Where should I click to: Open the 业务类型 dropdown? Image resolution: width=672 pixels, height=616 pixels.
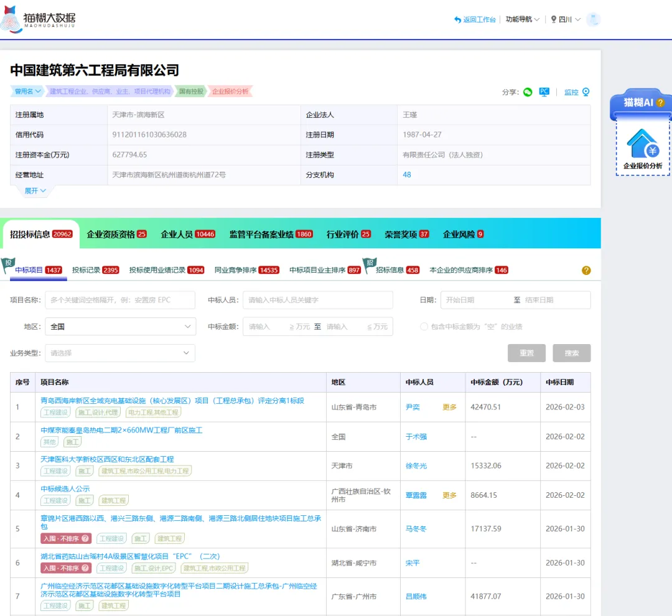[120, 353]
